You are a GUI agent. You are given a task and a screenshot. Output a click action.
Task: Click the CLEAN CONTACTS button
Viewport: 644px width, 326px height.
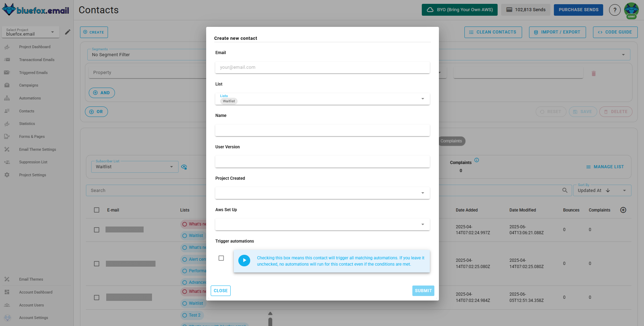493,32
